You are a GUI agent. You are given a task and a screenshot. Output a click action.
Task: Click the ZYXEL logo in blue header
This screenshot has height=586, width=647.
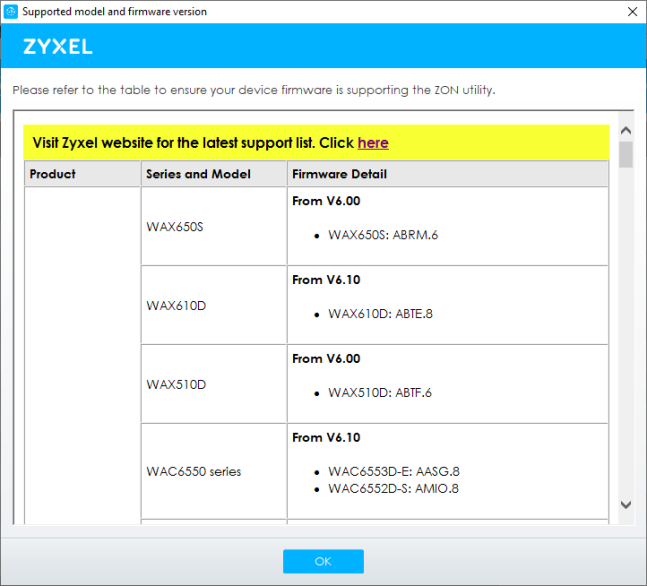click(x=58, y=47)
